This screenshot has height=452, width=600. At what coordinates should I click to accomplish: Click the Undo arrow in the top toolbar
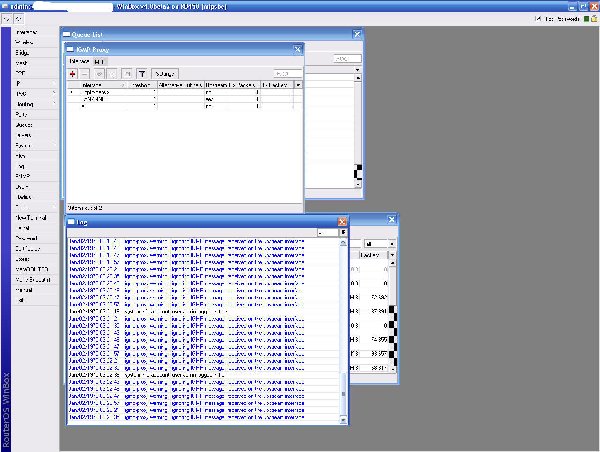(x=6, y=19)
